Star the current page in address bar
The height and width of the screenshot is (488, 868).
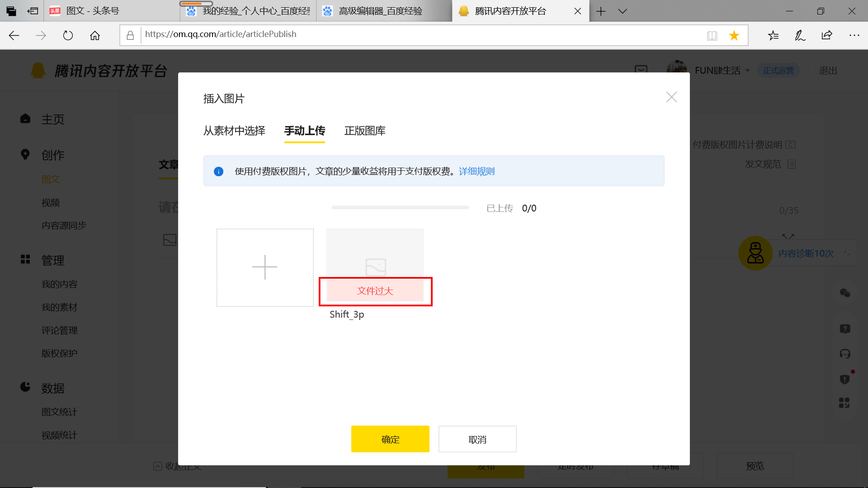click(734, 35)
